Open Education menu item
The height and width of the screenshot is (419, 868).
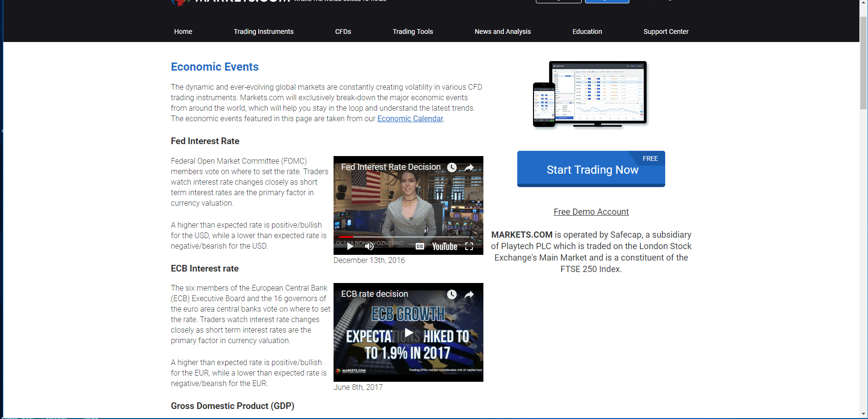click(587, 31)
